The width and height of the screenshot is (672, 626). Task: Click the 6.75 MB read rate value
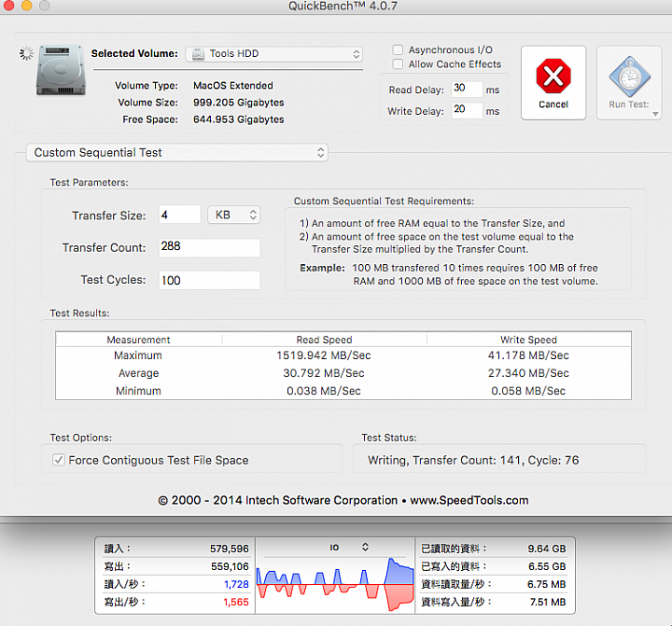tap(546, 584)
